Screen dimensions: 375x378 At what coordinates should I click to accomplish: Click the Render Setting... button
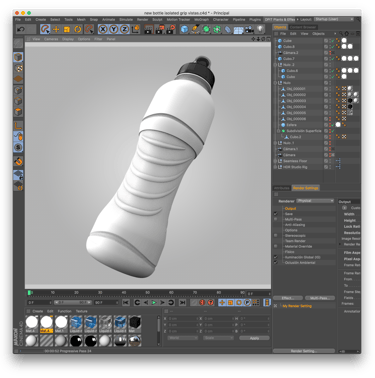pos(304,351)
